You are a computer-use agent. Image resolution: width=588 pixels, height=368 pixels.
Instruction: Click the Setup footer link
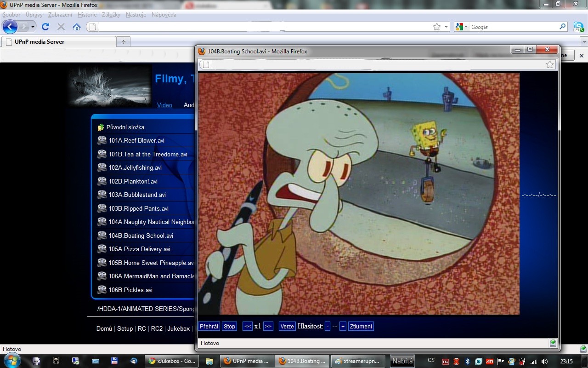[125, 328]
